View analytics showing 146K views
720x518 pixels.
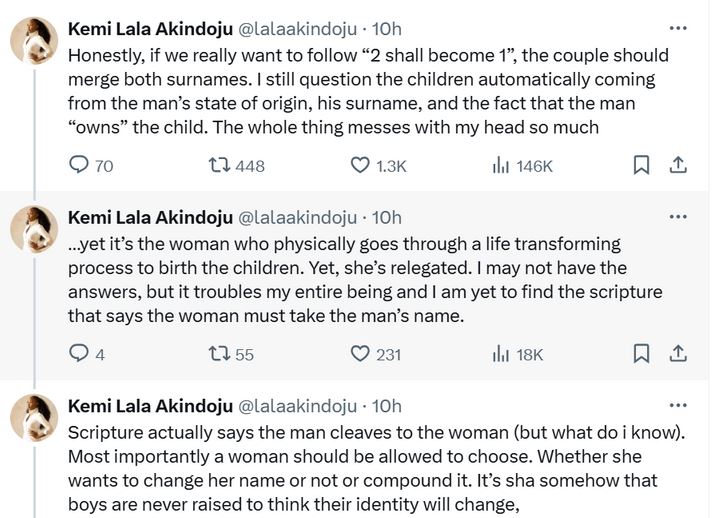502,165
